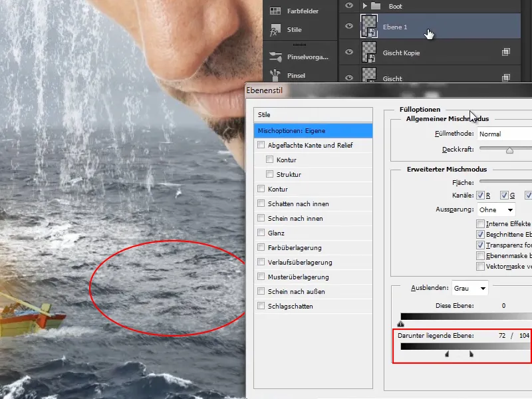Enable the Musterüberlagerung checkbox
Screen dimensions: 532x399
tap(261, 277)
